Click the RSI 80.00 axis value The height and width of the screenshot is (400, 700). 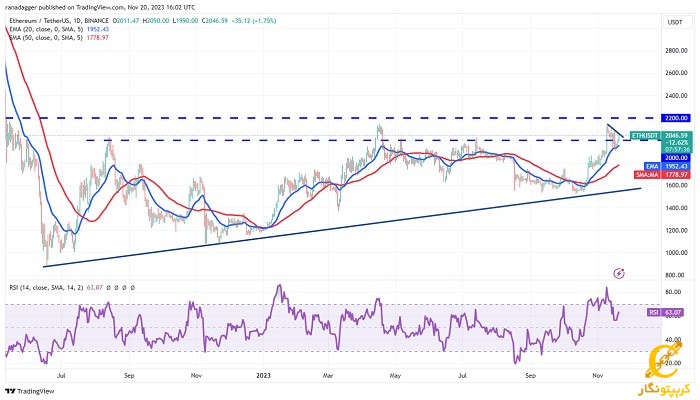673,292
